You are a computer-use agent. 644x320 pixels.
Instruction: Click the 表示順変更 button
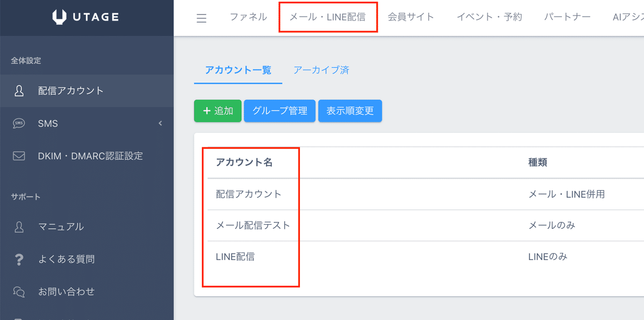(x=350, y=111)
